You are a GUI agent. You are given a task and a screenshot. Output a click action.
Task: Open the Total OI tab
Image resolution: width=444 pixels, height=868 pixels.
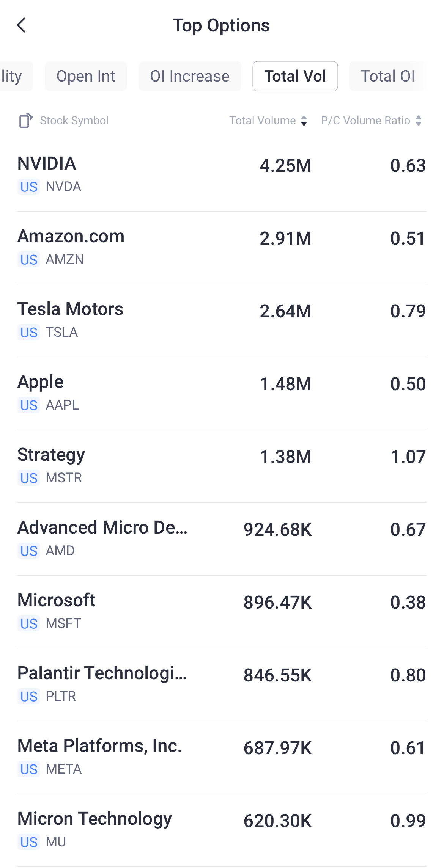[x=387, y=76]
